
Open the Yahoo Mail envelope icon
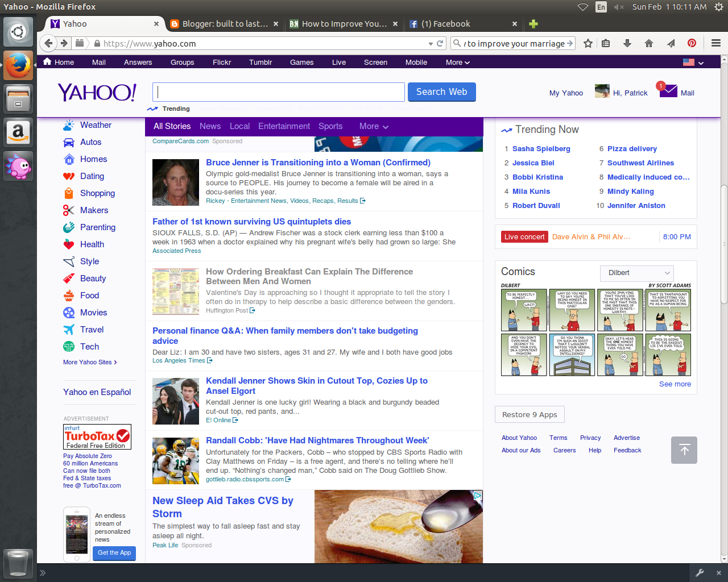668,91
